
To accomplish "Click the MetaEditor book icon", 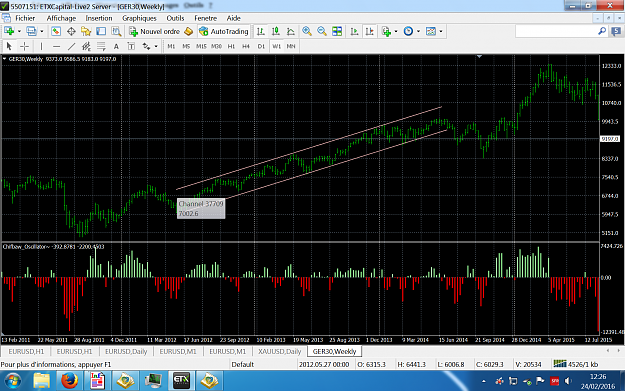I will (189, 31).
